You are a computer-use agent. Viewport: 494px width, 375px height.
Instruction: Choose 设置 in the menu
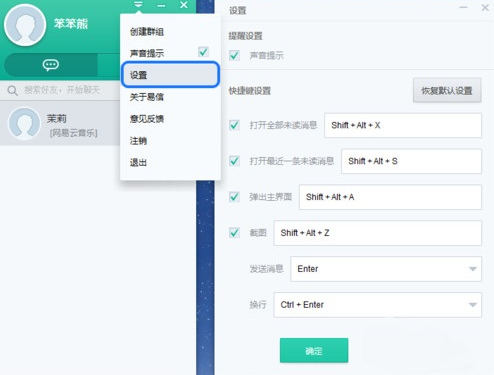[170, 75]
